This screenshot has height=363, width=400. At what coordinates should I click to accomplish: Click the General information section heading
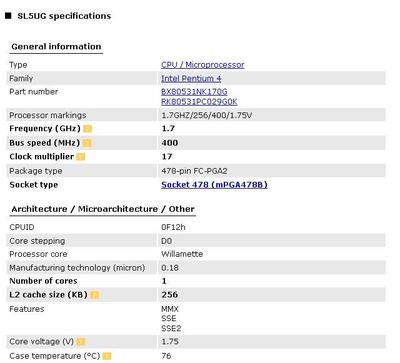56,46
